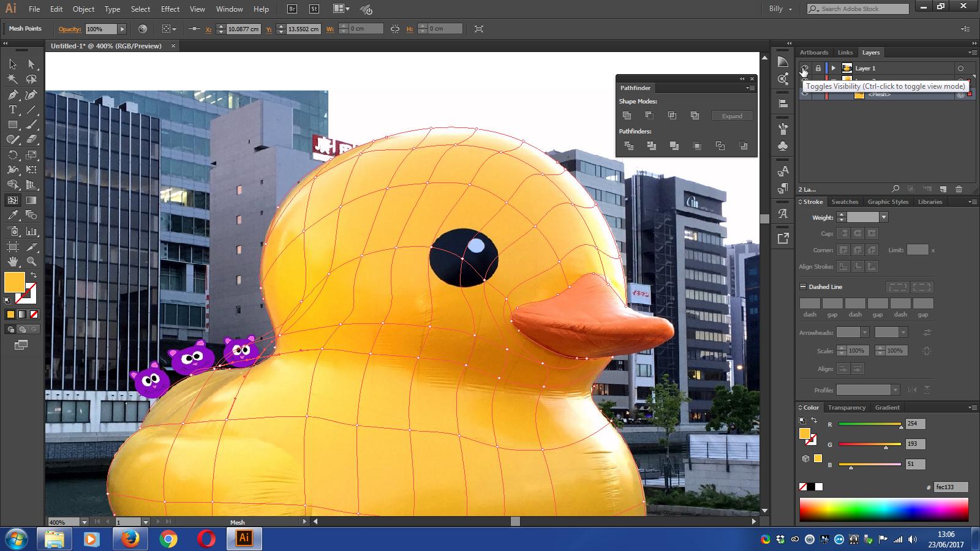980x551 pixels.
Task: Choose the Artboard tool
Action: pyautogui.click(x=13, y=247)
